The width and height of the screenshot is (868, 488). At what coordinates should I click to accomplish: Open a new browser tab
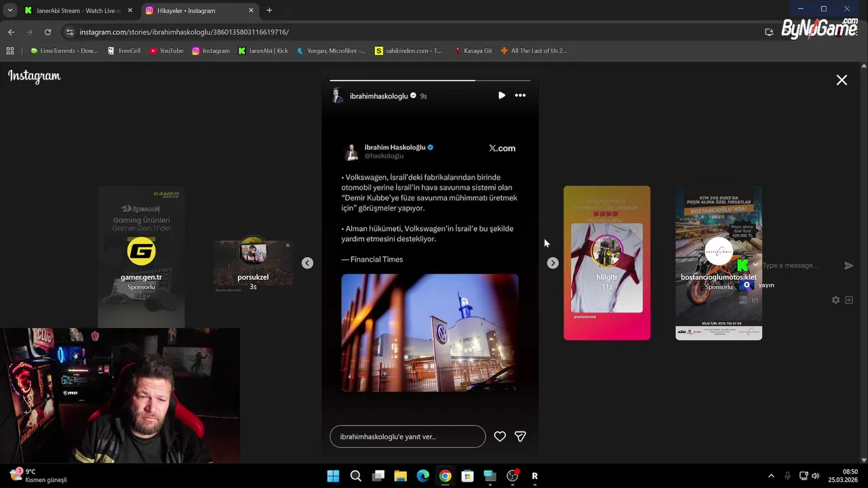tap(269, 10)
